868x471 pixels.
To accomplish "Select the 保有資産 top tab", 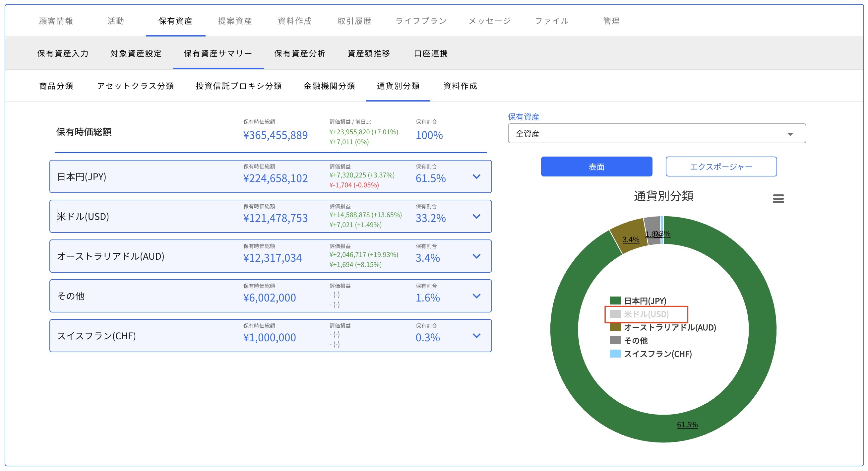I will [175, 21].
